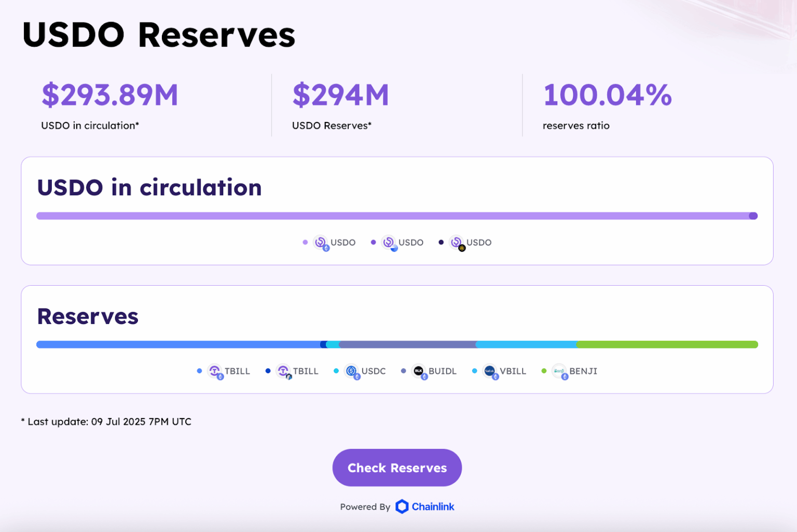Click the TBILL on Ethereum reserve icon

point(214,371)
